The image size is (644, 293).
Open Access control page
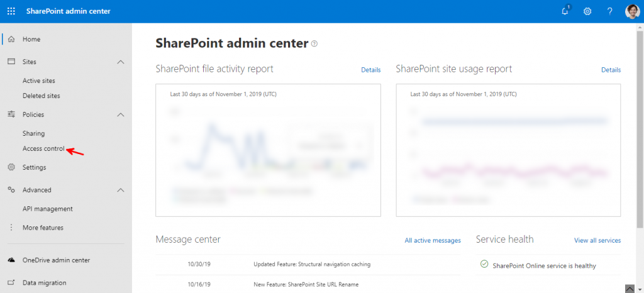tap(43, 148)
